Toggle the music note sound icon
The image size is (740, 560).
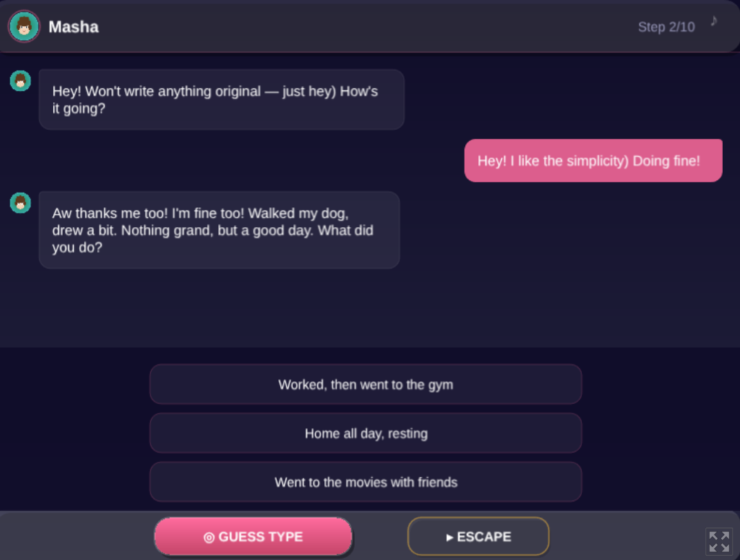point(714,21)
